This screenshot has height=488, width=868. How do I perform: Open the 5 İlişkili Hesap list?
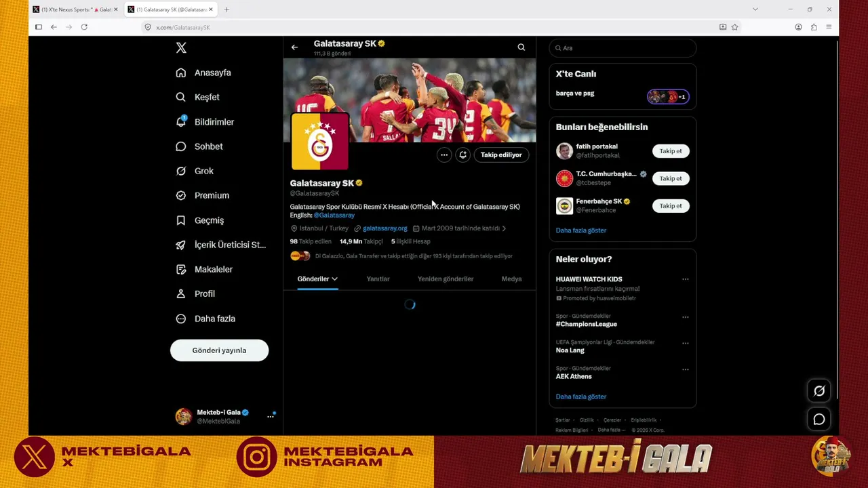[411, 241]
